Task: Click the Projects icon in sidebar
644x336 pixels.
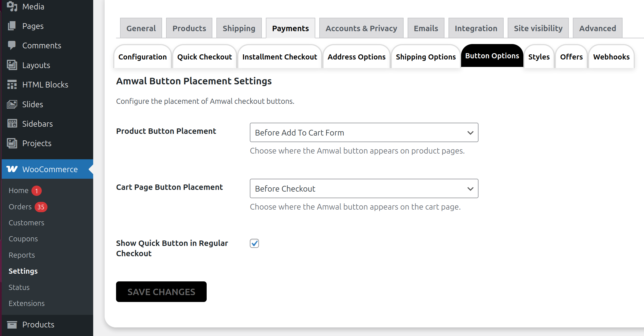Action: point(12,143)
